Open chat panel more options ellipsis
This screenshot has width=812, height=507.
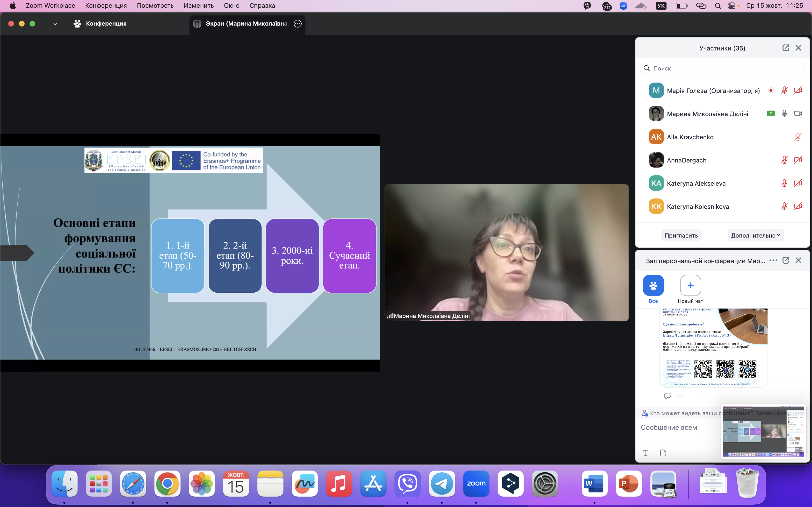773,261
